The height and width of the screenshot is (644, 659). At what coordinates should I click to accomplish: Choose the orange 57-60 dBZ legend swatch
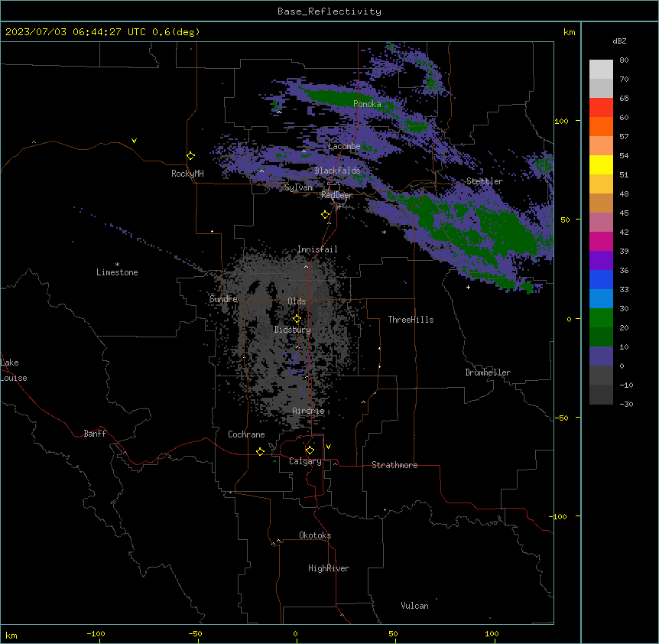601,126
